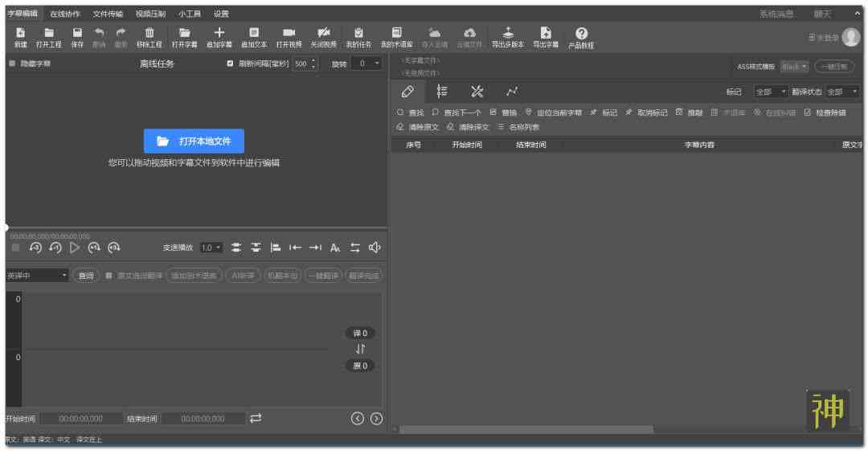Open 产品教程 help icon
868x451 pixels.
[581, 38]
